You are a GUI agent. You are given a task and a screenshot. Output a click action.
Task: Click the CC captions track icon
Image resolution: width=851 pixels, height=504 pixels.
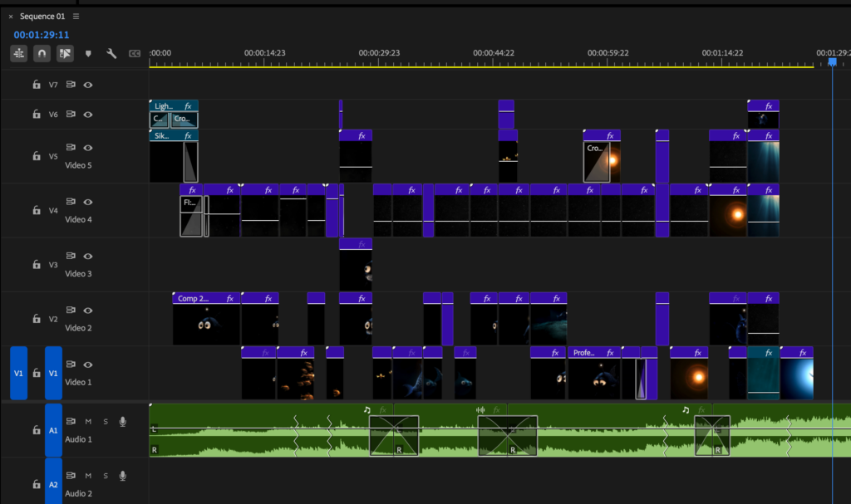click(135, 54)
